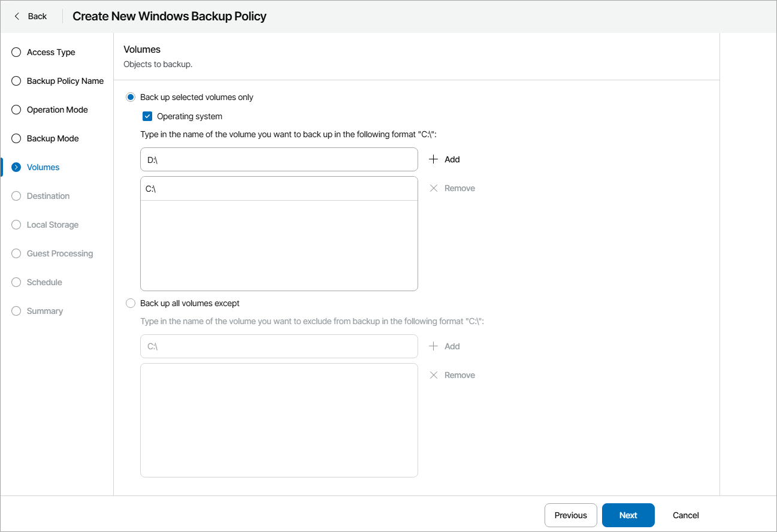
Task: Select the Local Storage step
Action: [16, 225]
